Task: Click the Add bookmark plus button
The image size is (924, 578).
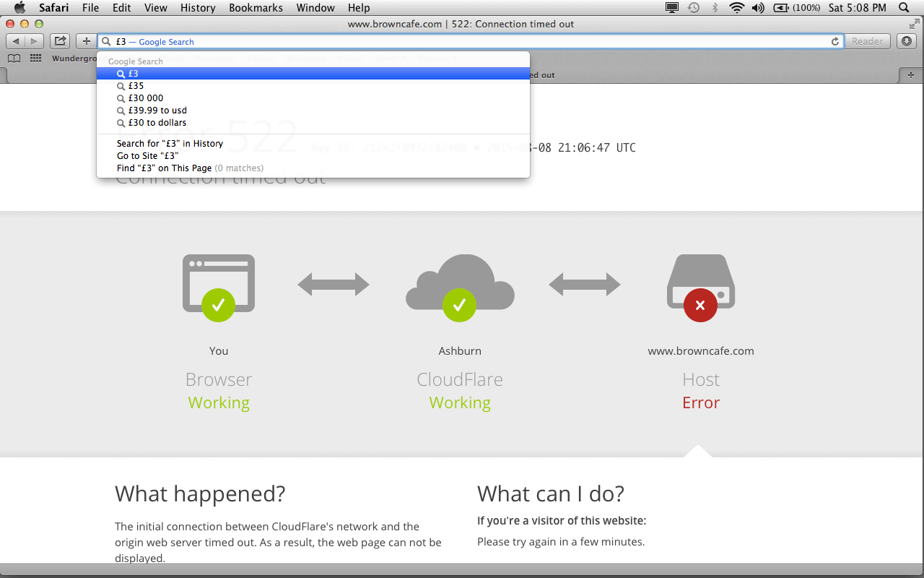Action: [87, 41]
